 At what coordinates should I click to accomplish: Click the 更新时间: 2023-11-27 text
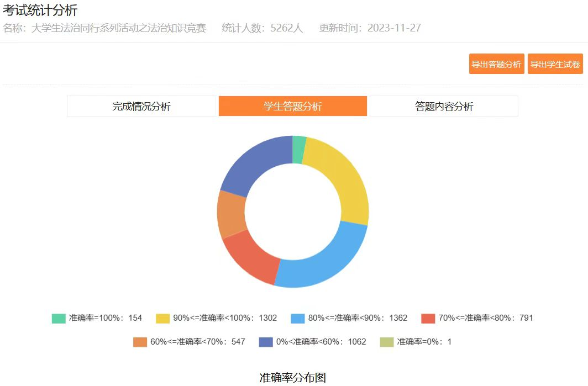pyautogui.click(x=370, y=28)
